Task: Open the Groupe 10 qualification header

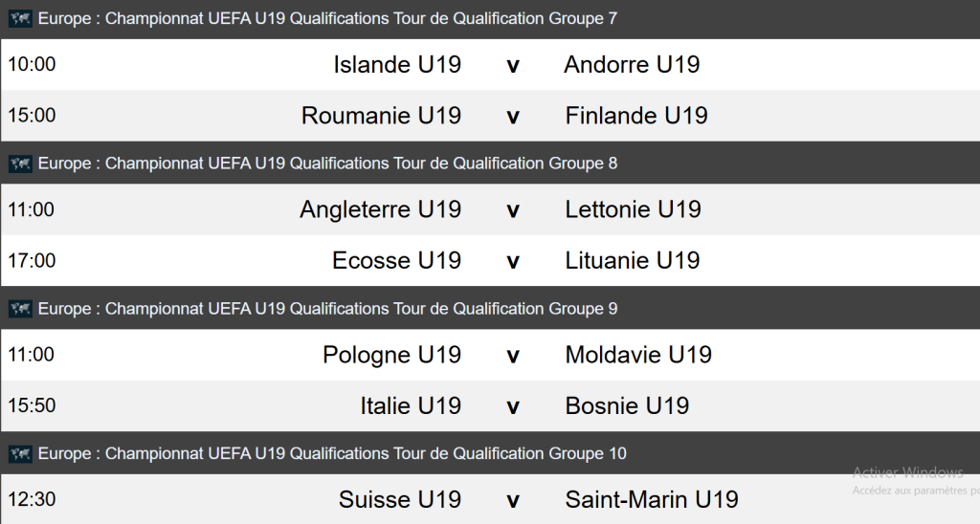Action: coord(332,453)
